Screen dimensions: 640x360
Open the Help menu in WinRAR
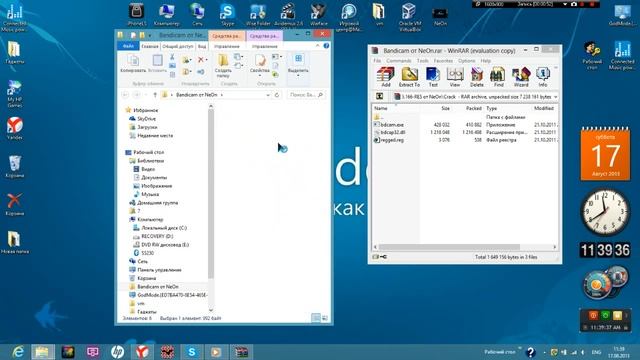pyautogui.click(x=485, y=61)
